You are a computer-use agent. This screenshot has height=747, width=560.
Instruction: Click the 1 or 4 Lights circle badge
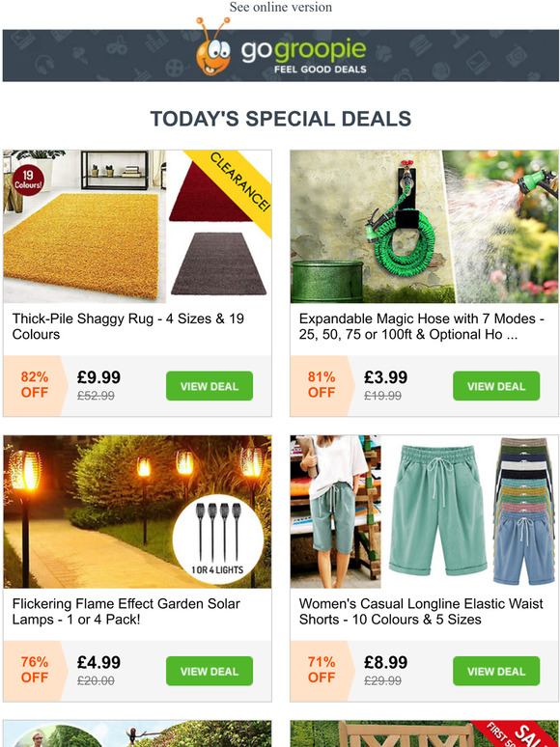(217, 539)
